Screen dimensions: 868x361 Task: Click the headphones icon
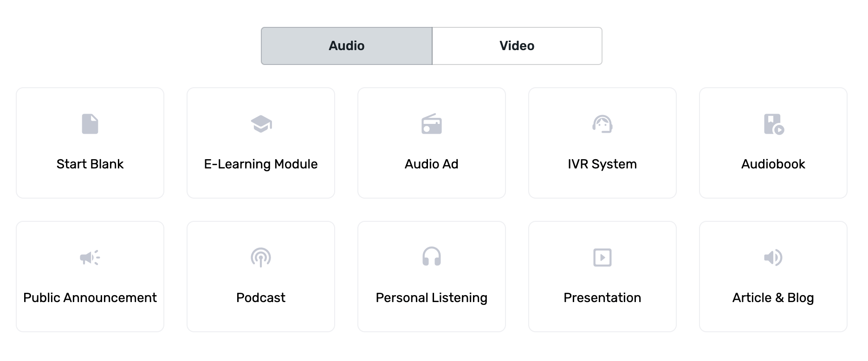click(x=432, y=256)
